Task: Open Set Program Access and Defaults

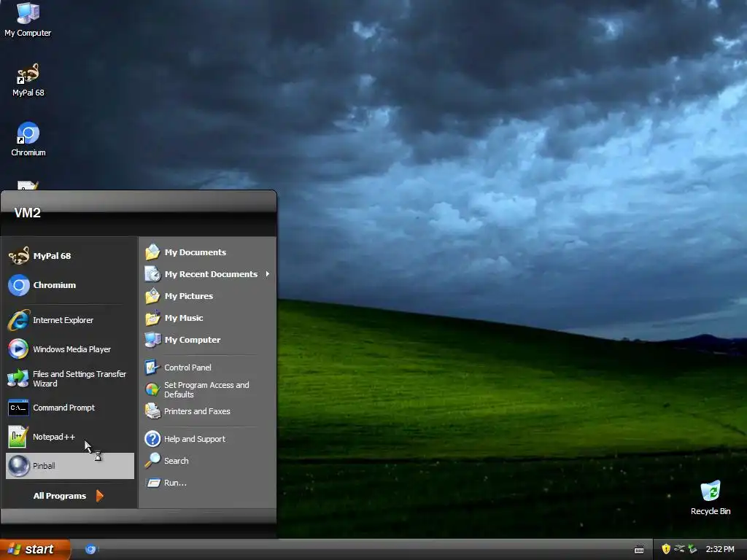Action: [x=207, y=389]
